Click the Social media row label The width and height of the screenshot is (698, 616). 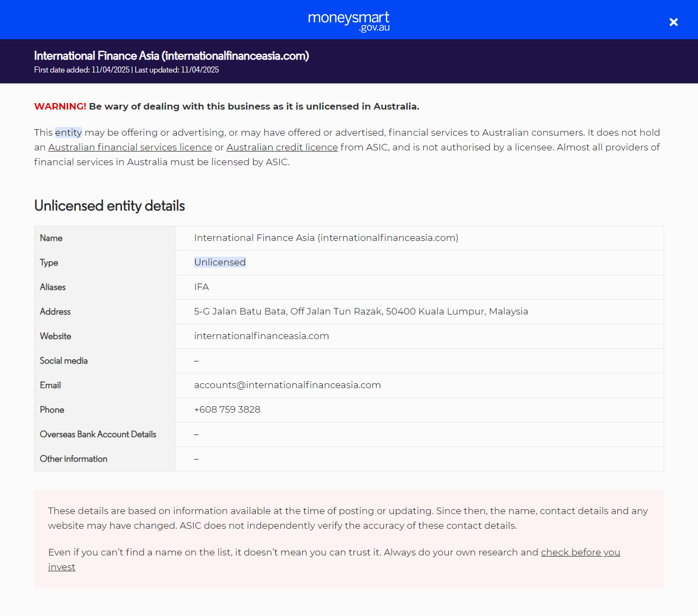(63, 361)
